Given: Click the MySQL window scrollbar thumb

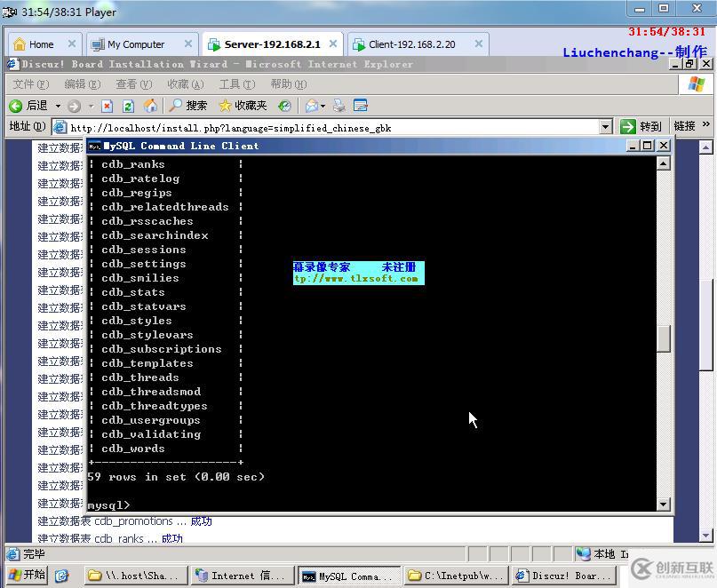Looking at the screenshot, I should click(x=664, y=338).
